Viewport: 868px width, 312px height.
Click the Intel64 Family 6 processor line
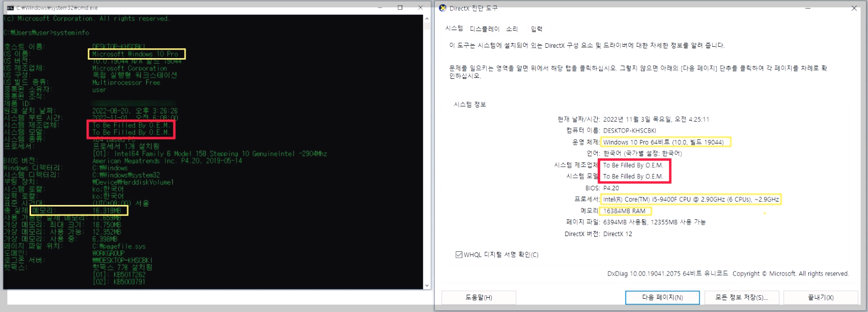coord(210,154)
